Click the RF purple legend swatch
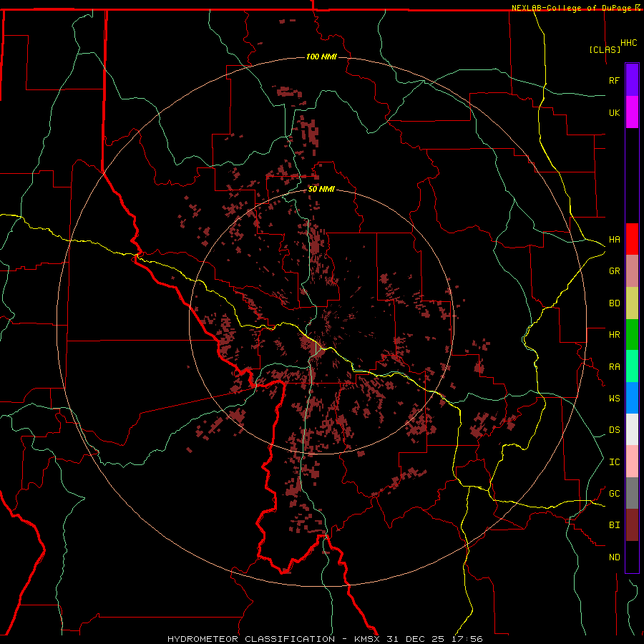The image size is (644, 644). click(x=632, y=80)
